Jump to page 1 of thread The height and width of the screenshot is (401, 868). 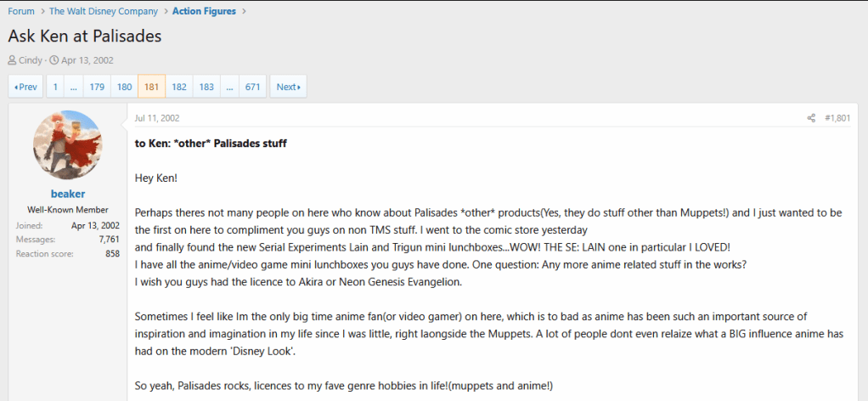pyautogui.click(x=55, y=87)
